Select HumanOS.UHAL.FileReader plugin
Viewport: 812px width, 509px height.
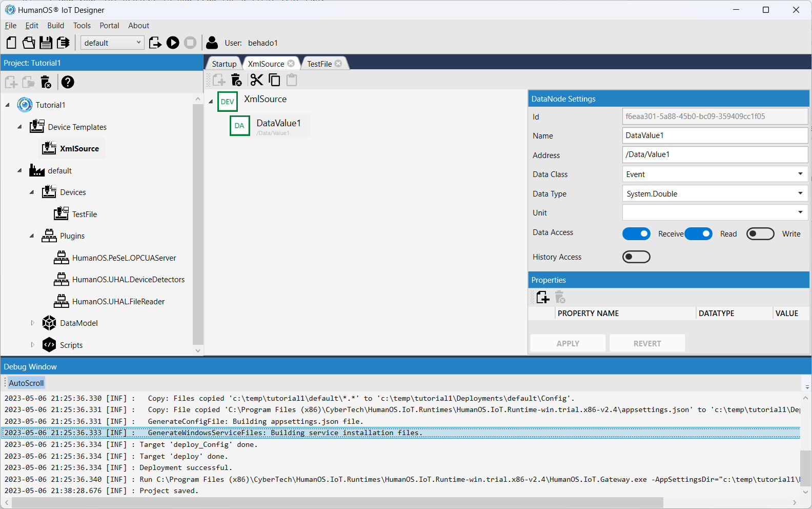(118, 302)
